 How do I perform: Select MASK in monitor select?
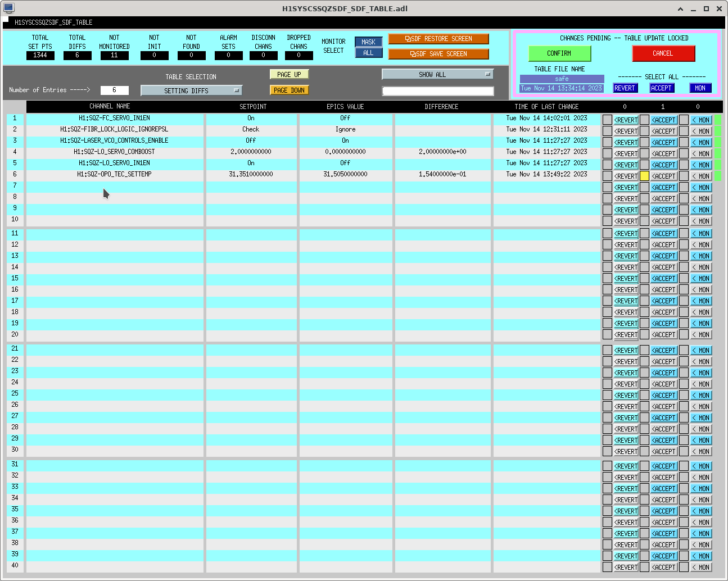[368, 42]
